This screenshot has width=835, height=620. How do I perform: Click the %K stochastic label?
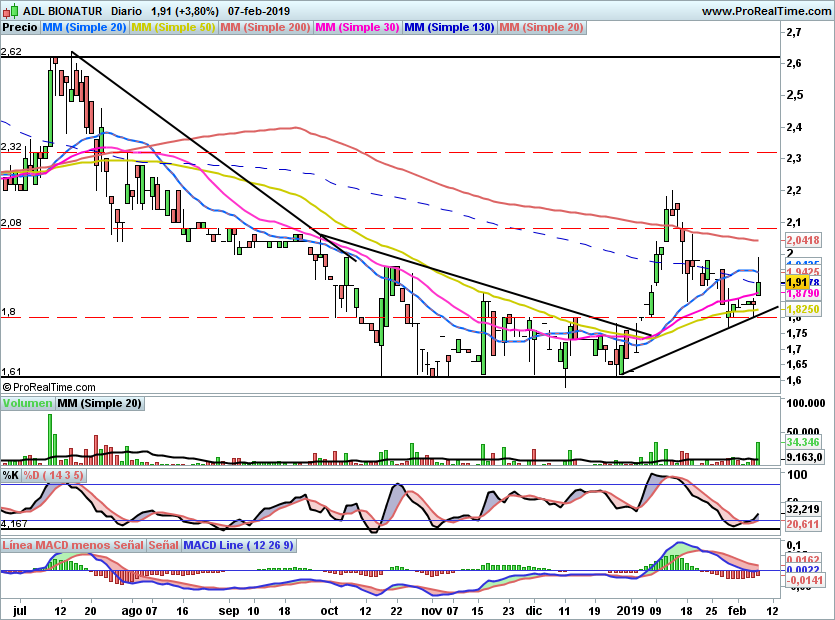coord(10,475)
